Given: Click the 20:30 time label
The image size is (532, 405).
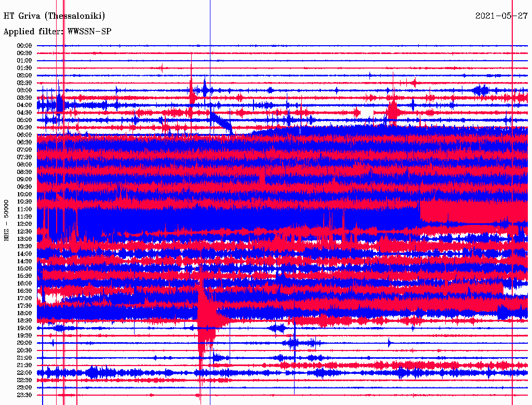Looking at the screenshot, I should pyautogui.click(x=24, y=350).
